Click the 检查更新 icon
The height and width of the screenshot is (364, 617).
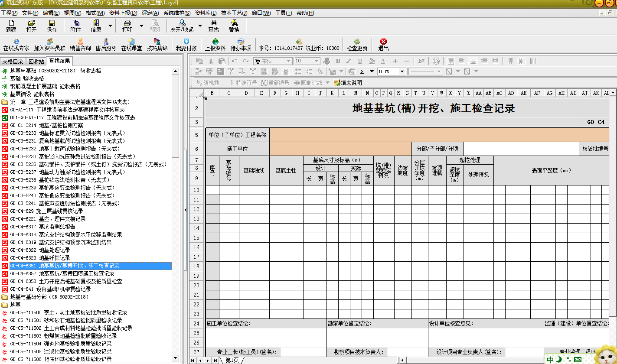[357, 44]
